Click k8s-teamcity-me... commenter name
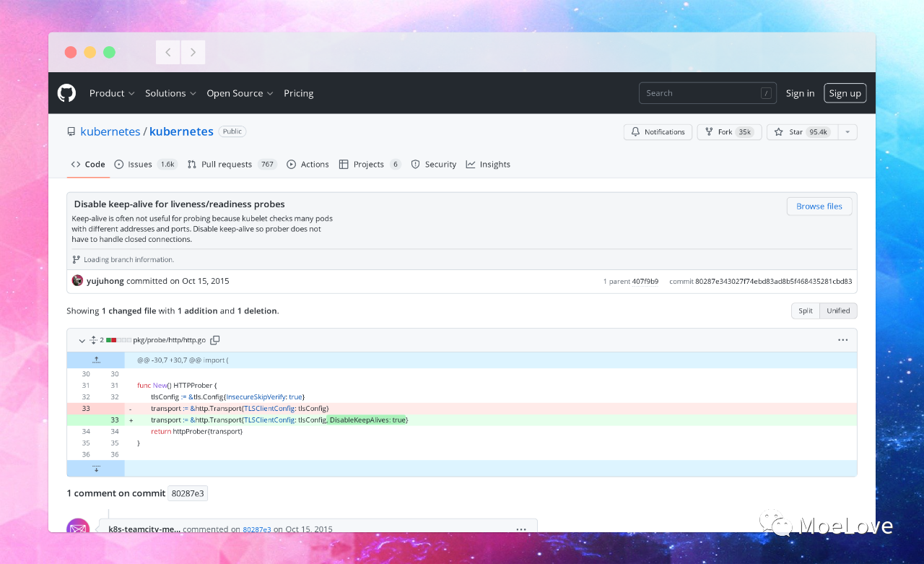Image resolution: width=924 pixels, height=564 pixels. click(x=144, y=529)
